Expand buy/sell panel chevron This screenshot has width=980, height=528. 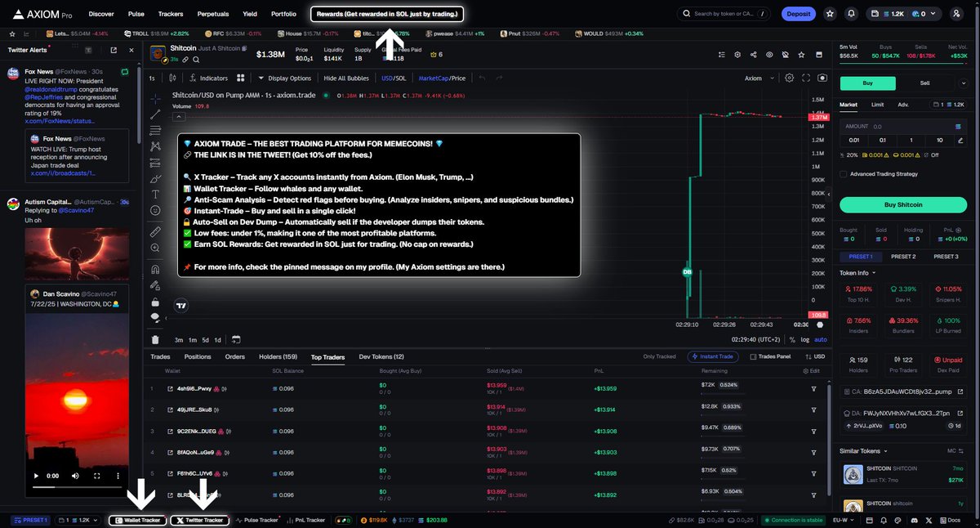[963, 83]
